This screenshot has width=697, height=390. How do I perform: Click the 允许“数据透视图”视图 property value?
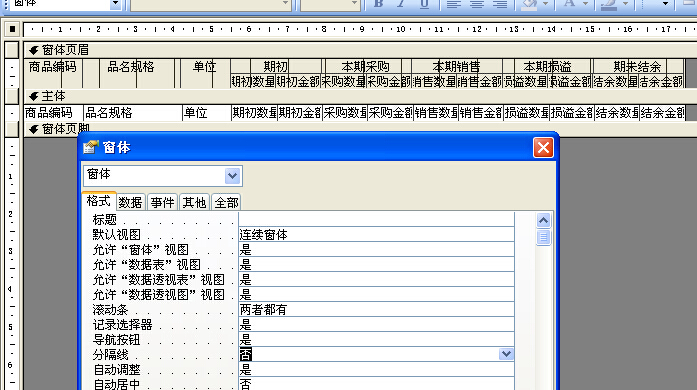377,294
